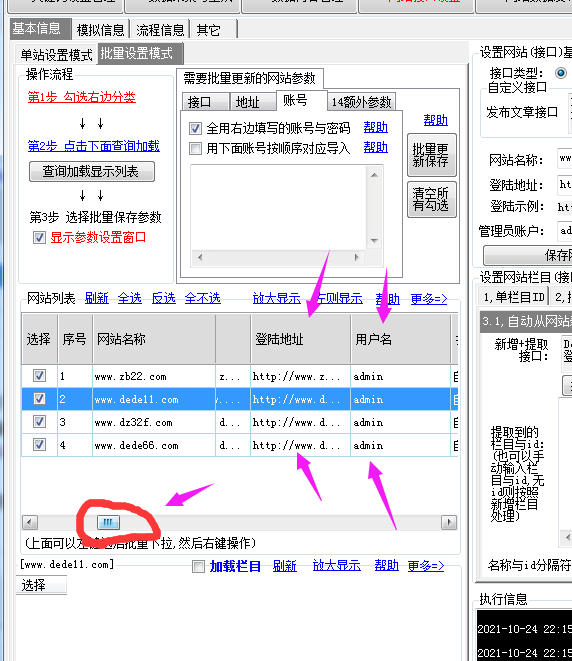Open the 接口 parameter tab
This screenshot has height=661, width=572.
coord(206,102)
